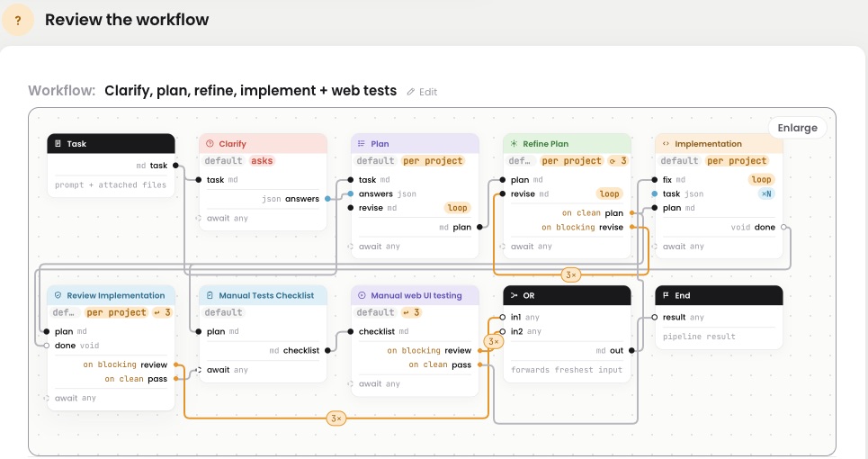This screenshot has width=868, height=459.
Task: Click the pencil icon beside Edit
Action: point(411,92)
